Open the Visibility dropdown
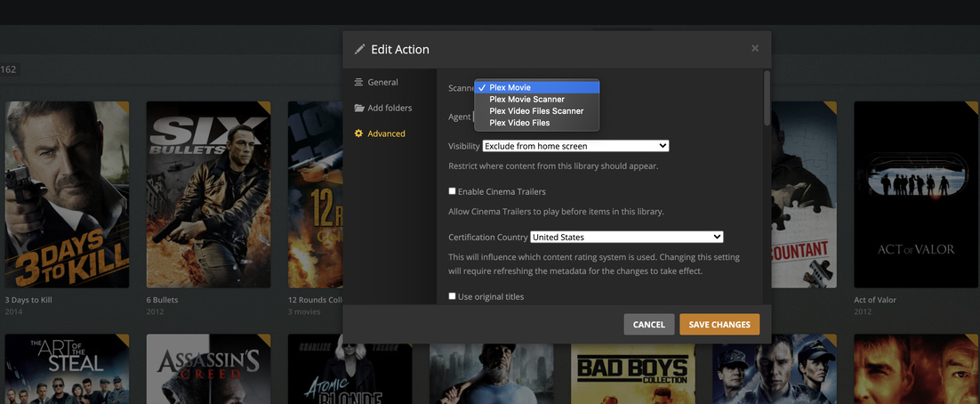Screen dimensions: 980x404 tap(575, 146)
